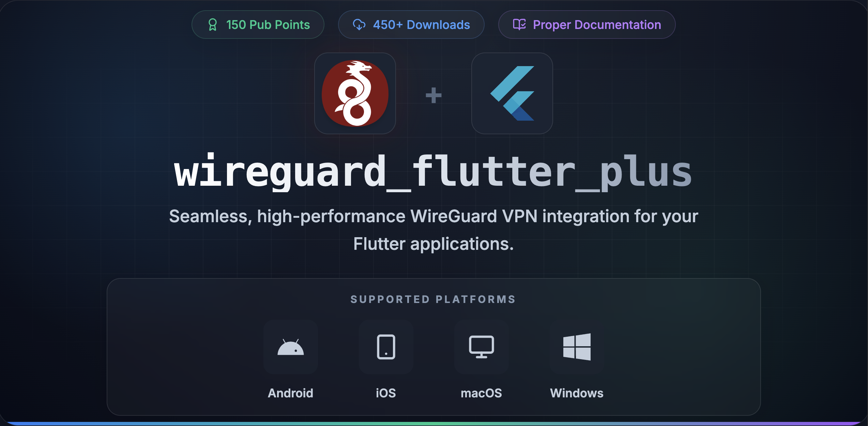Image resolution: width=868 pixels, height=426 pixels.
Task: Click the WireGuard dragon logo
Action: 355,93
